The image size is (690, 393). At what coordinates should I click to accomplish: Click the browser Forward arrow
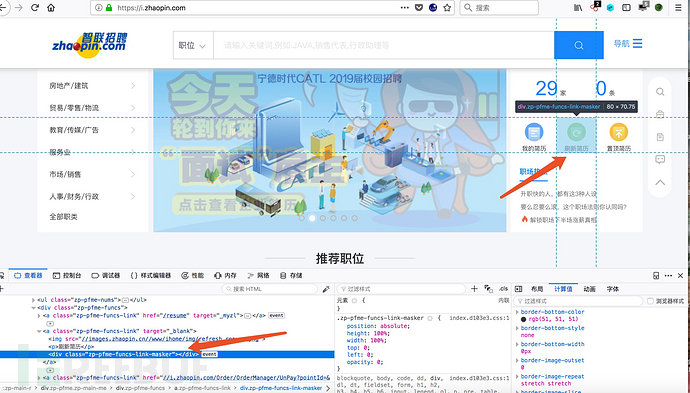(18, 7)
